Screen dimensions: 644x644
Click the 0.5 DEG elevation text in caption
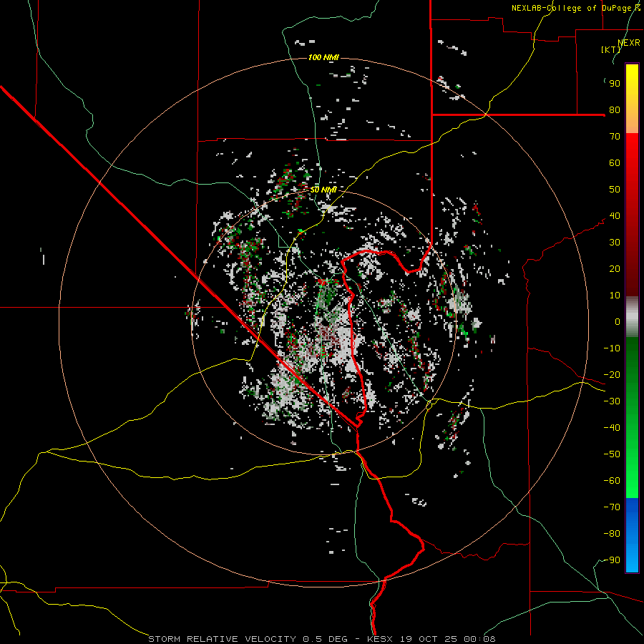pyautogui.click(x=325, y=639)
